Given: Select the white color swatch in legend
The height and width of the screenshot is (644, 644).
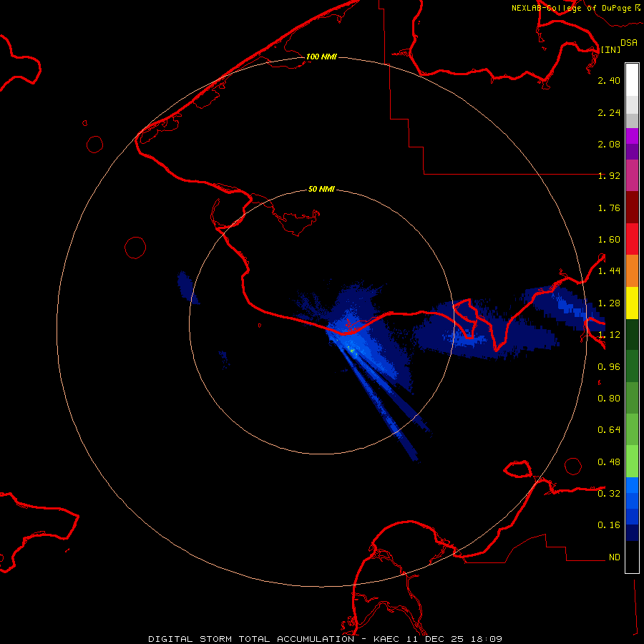Looking at the screenshot, I should pyautogui.click(x=632, y=80).
